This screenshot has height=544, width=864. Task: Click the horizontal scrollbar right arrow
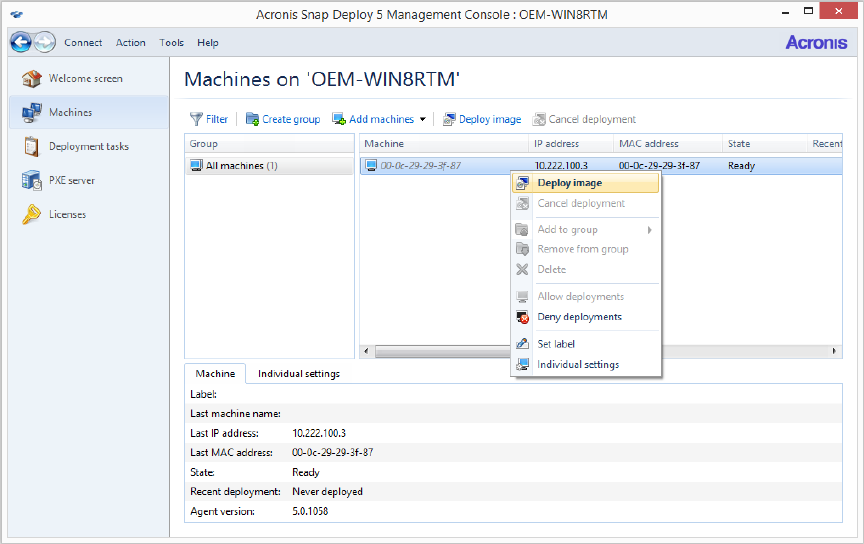[x=834, y=351]
